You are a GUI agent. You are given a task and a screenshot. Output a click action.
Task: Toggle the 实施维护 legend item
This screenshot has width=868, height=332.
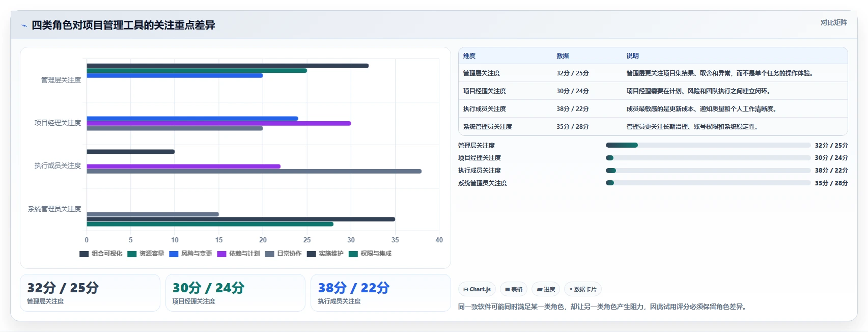tap(325, 254)
